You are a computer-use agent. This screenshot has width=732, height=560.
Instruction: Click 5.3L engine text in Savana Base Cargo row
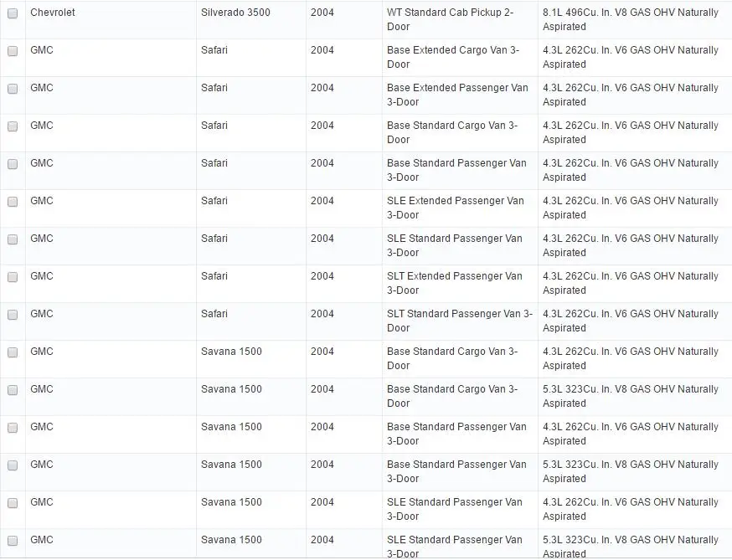coord(630,396)
